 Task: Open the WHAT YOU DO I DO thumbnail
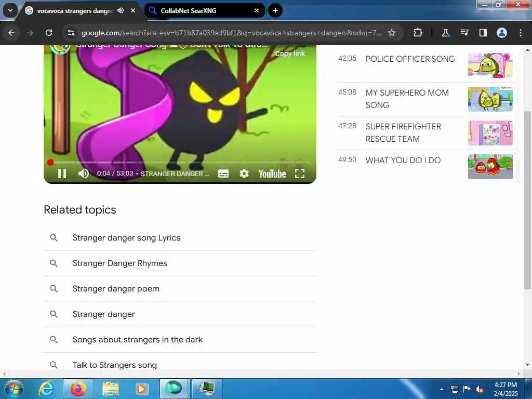click(x=490, y=167)
